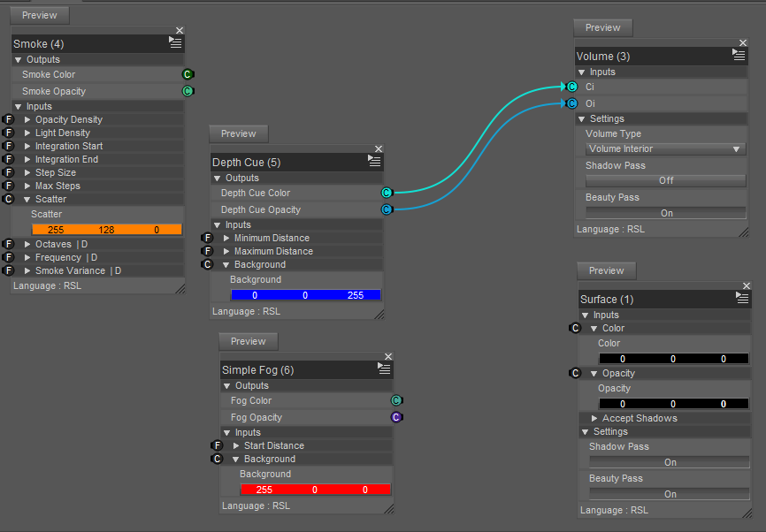Click F connector beside Light Density

[x=8, y=133]
